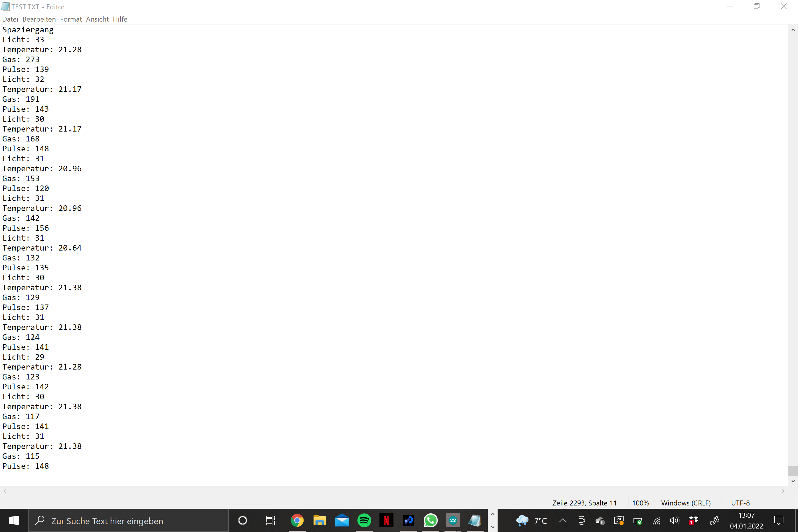
Task: Open the Dropbox tray icon
Action: (x=694, y=520)
